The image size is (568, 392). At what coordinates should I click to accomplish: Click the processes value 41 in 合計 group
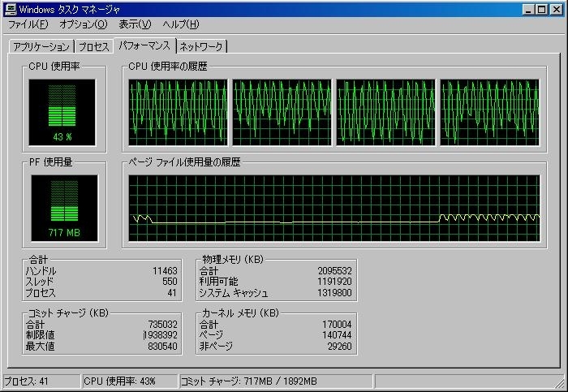point(172,293)
